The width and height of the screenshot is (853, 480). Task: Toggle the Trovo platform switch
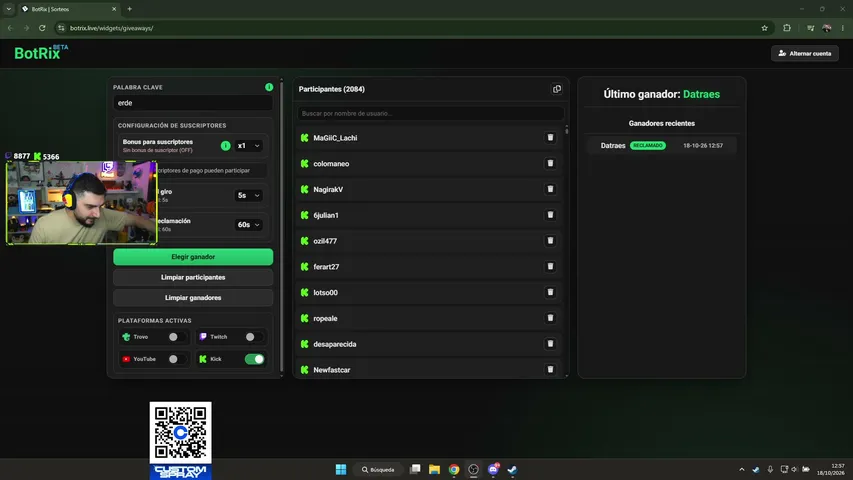[177, 337]
